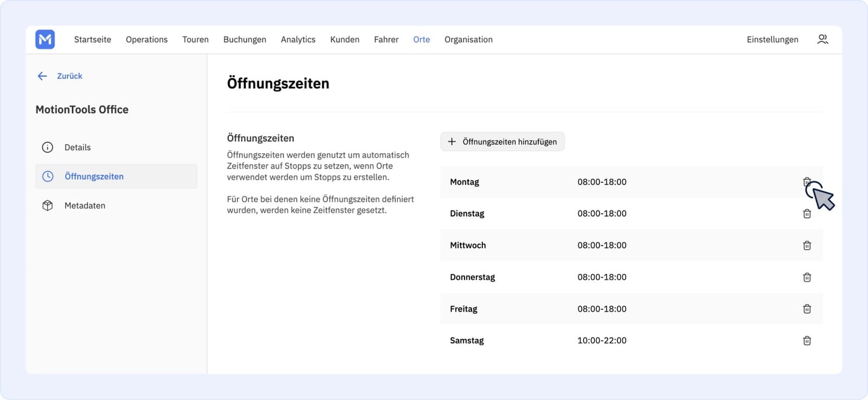Select Details in the sidebar
Image resolution: width=868 pixels, height=400 pixels.
pyautogui.click(x=116, y=148)
